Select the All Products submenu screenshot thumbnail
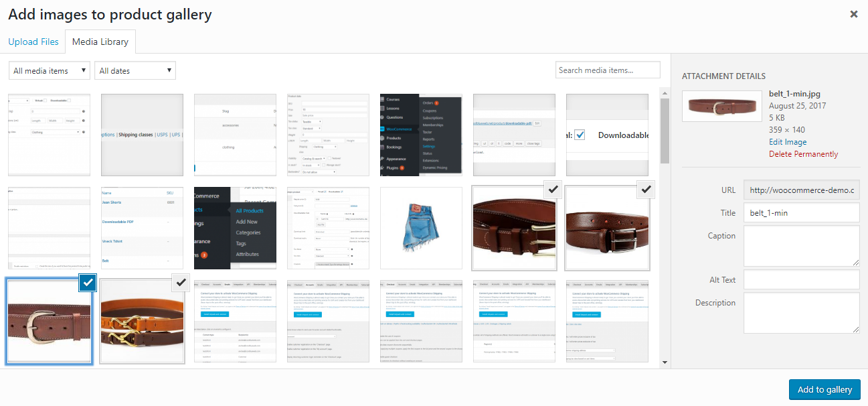The height and width of the screenshot is (406, 868). point(235,228)
